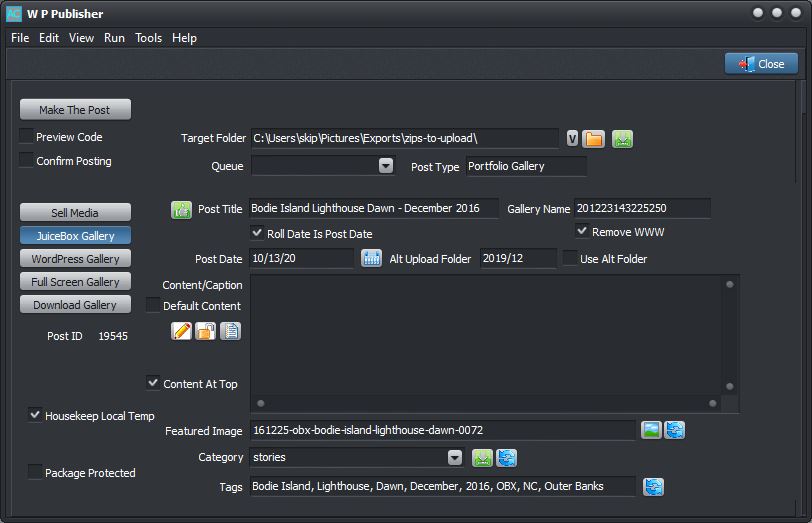Image resolution: width=812 pixels, height=523 pixels.
Task: Click the folder browse icon beside Target Folder
Action: pyautogui.click(x=594, y=139)
